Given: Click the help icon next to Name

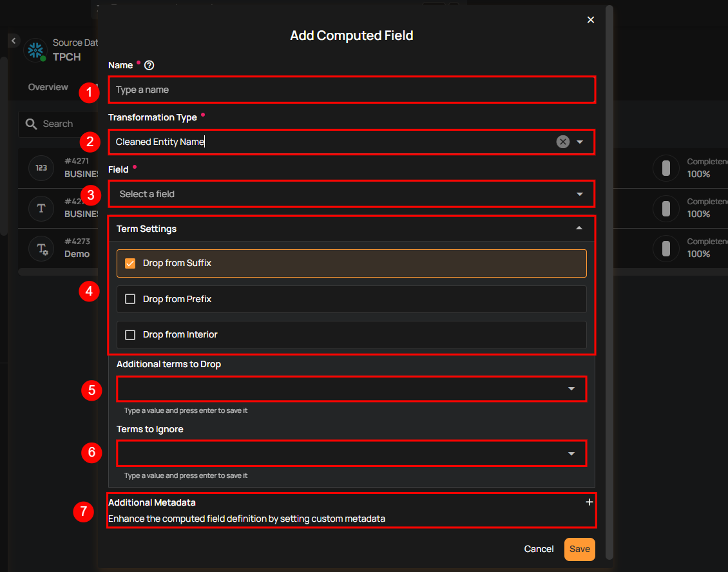Looking at the screenshot, I should (x=149, y=65).
